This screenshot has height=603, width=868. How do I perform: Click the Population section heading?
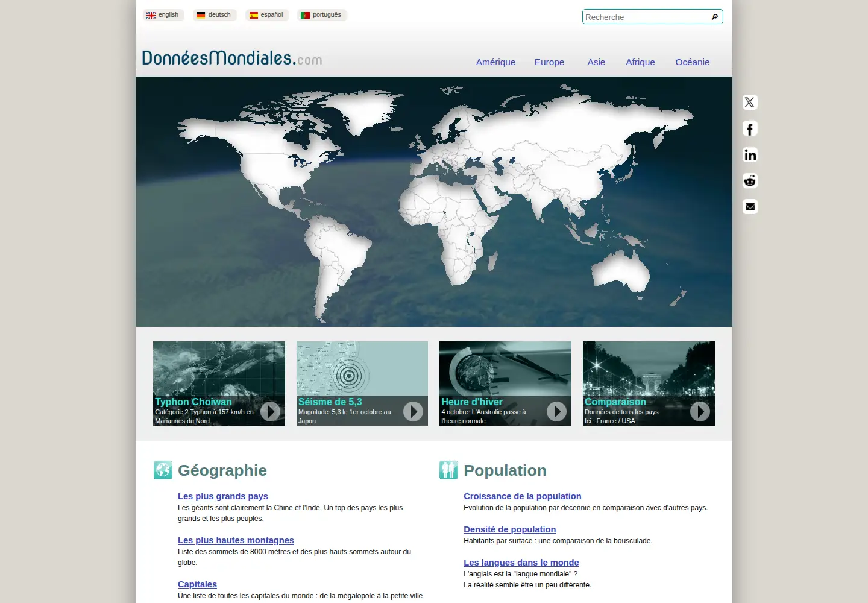point(505,470)
